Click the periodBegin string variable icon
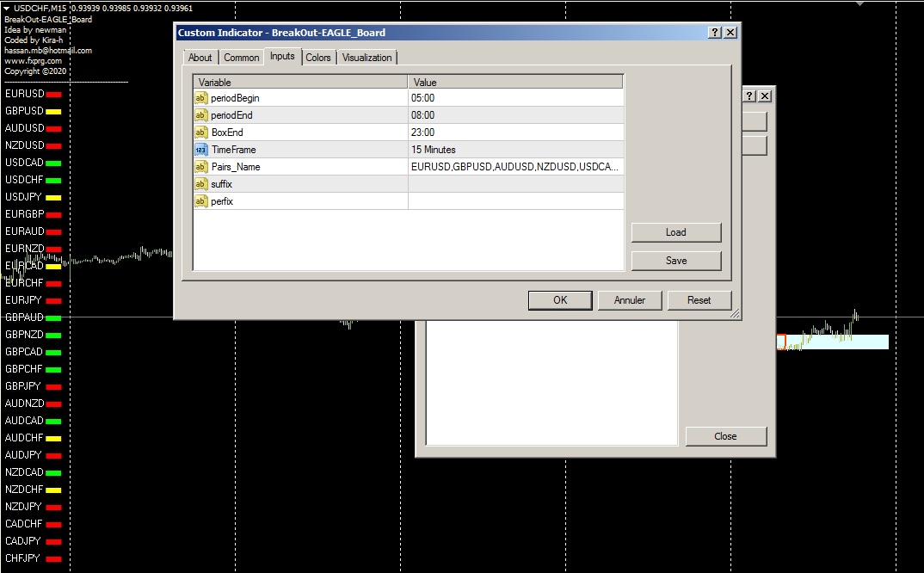The image size is (924, 573). pyautogui.click(x=201, y=98)
